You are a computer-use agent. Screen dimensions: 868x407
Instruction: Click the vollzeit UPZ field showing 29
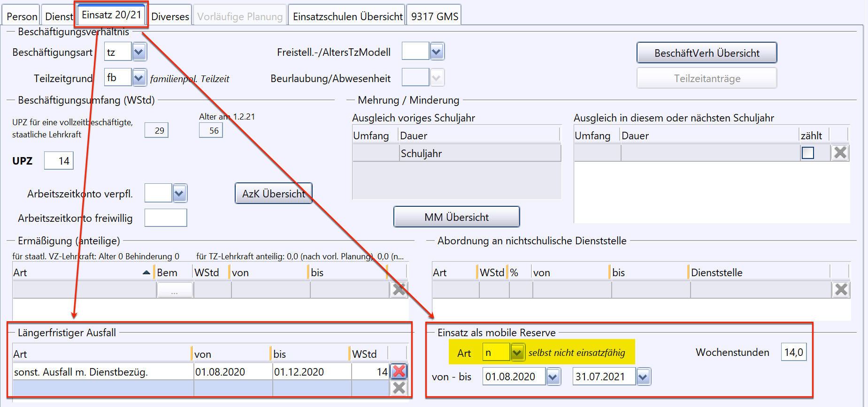coord(156,130)
